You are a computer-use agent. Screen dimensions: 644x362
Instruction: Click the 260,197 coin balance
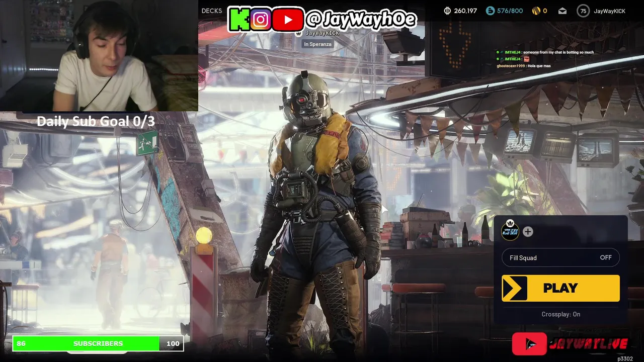pyautogui.click(x=465, y=11)
